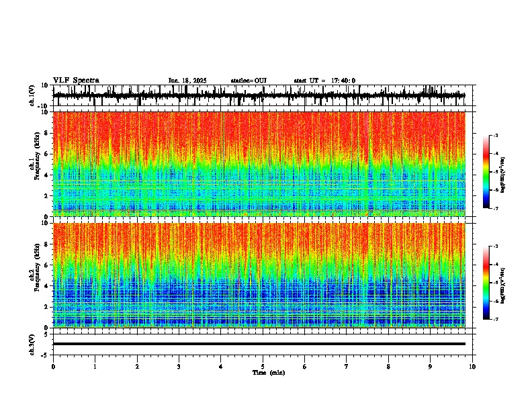Click the ch.1(V) waveform axis label

click(x=32, y=95)
